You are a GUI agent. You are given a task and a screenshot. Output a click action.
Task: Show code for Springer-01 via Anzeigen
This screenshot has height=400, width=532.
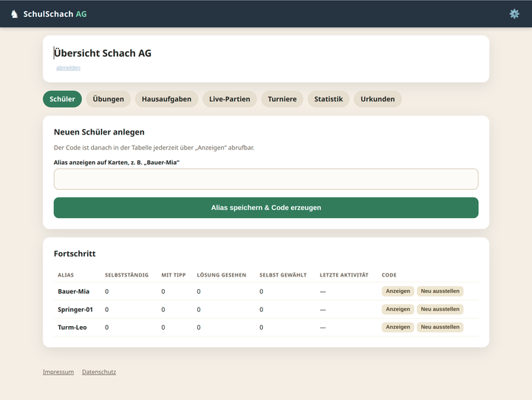tap(398, 309)
